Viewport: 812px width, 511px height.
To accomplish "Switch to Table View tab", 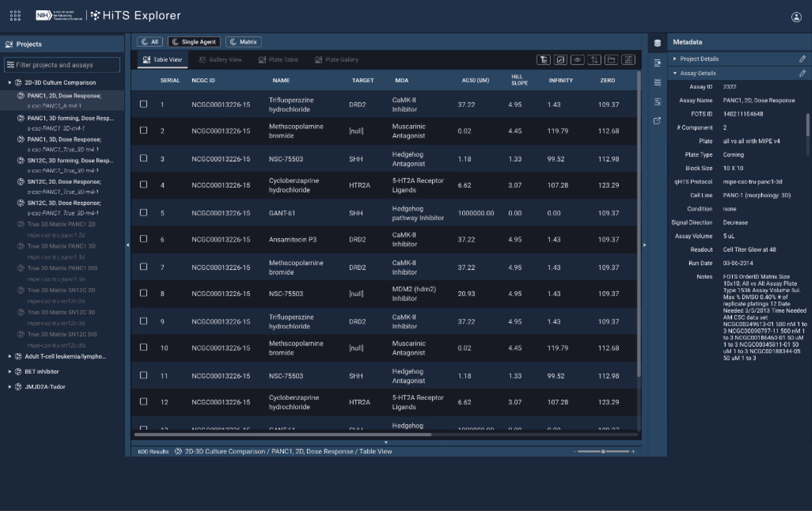I will pos(163,60).
